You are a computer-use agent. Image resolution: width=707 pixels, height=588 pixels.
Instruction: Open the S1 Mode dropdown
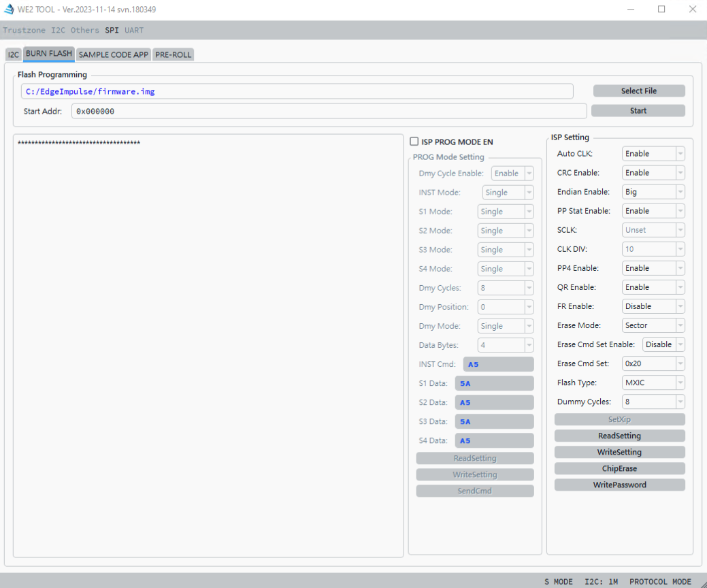pos(506,212)
